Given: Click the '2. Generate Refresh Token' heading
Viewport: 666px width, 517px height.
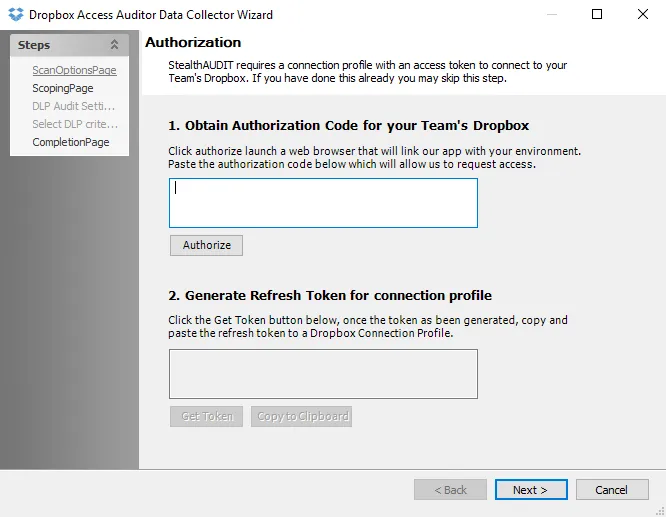Looking at the screenshot, I should tap(330, 295).
